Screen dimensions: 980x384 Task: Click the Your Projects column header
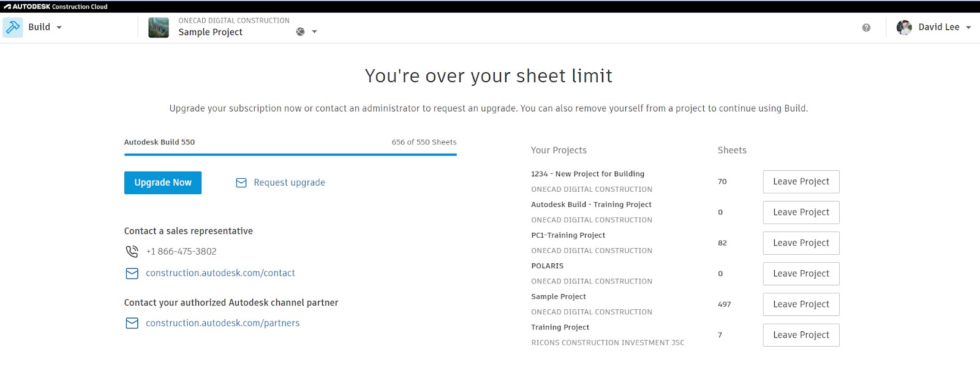(x=559, y=150)
